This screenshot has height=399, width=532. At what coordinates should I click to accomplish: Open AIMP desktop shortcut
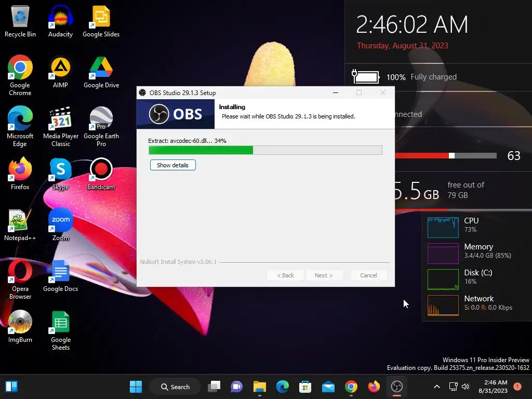pyautogui.click(x=60, y=72)
